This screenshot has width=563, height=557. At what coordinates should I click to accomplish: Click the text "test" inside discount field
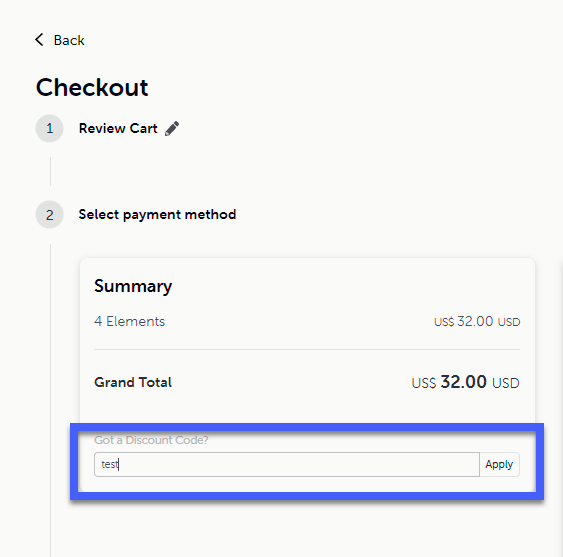(110, 464)
